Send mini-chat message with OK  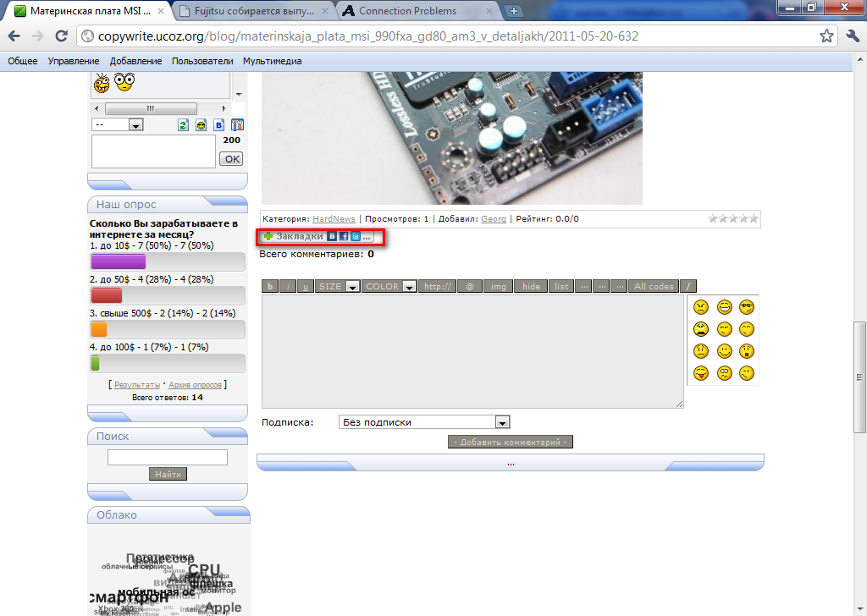[x=232, y=159]
